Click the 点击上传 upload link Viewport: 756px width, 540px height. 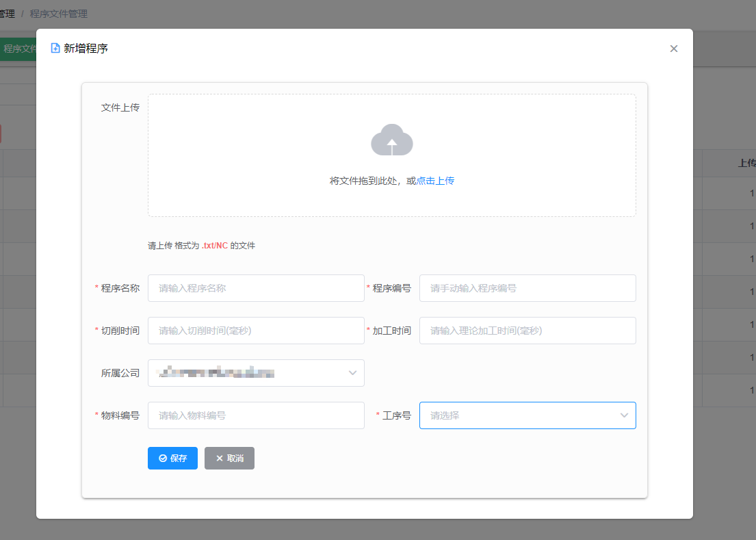coord(436,180)
